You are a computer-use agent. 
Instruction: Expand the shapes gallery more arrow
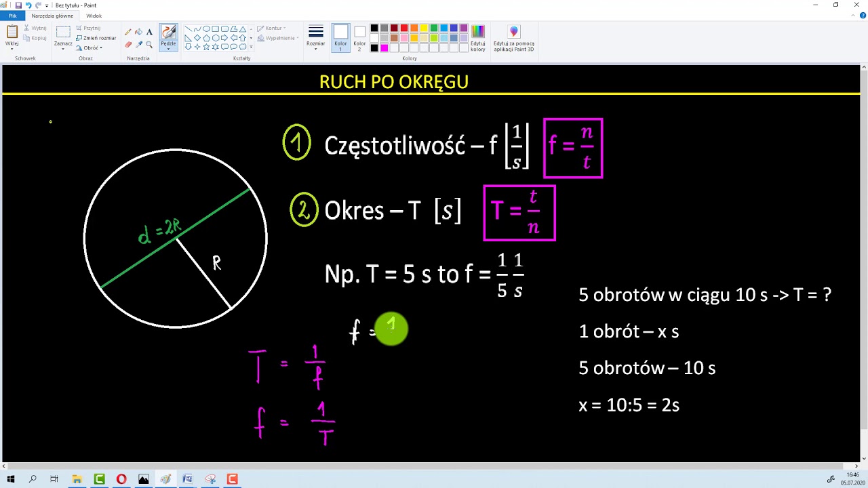point(251,47)
